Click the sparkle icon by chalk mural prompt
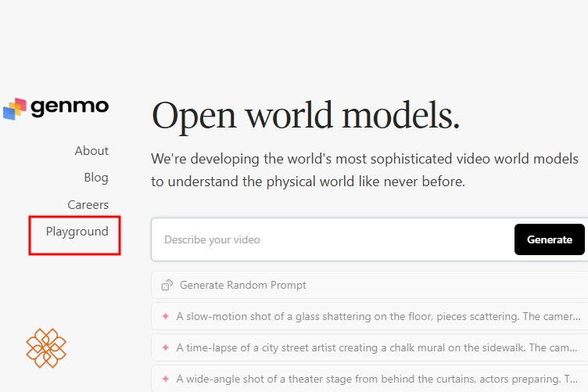This screenshot has width=588, height=392. coord(166,347)
